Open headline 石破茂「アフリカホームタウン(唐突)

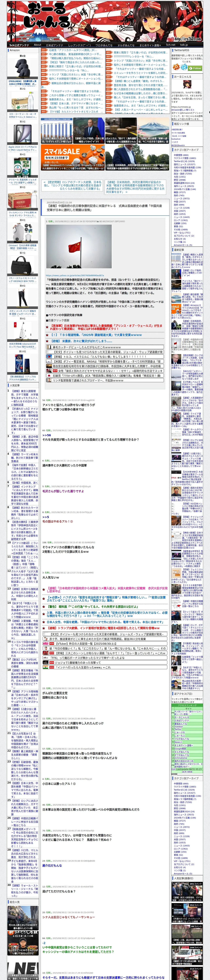pyautogui.click(x=73, y=50)
